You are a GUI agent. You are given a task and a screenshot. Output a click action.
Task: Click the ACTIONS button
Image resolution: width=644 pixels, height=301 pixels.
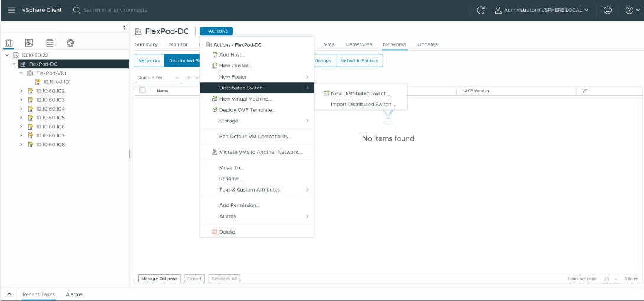point(216,31)
